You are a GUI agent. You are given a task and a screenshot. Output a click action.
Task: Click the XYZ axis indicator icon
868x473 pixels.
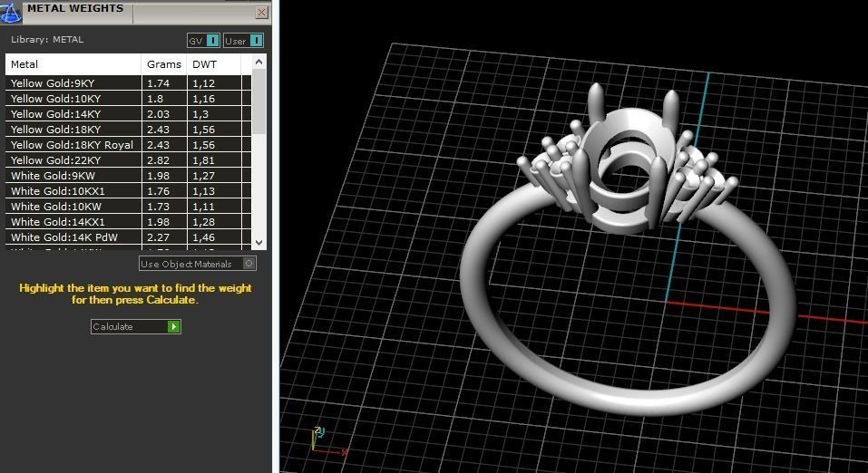[x=328, y=441]
